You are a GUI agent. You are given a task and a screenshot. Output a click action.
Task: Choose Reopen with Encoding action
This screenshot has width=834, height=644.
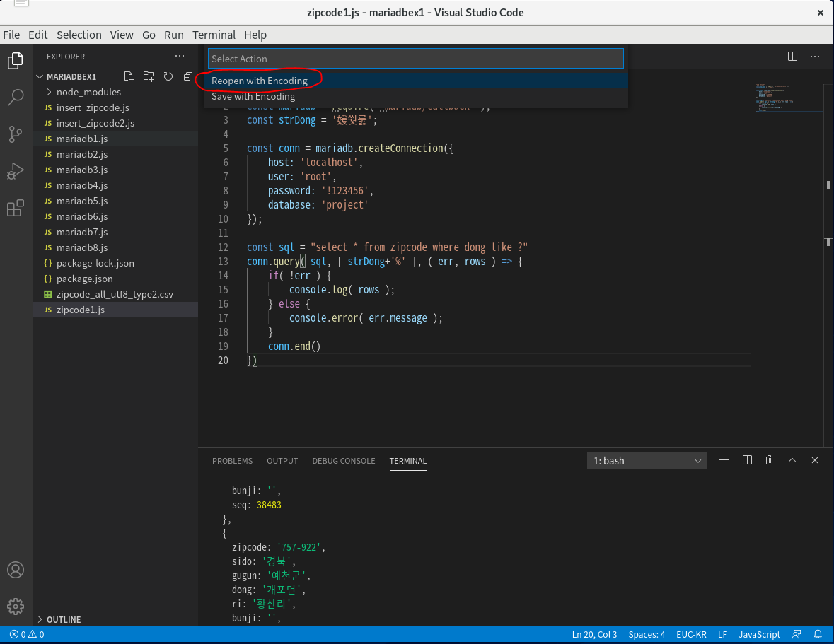416,81
